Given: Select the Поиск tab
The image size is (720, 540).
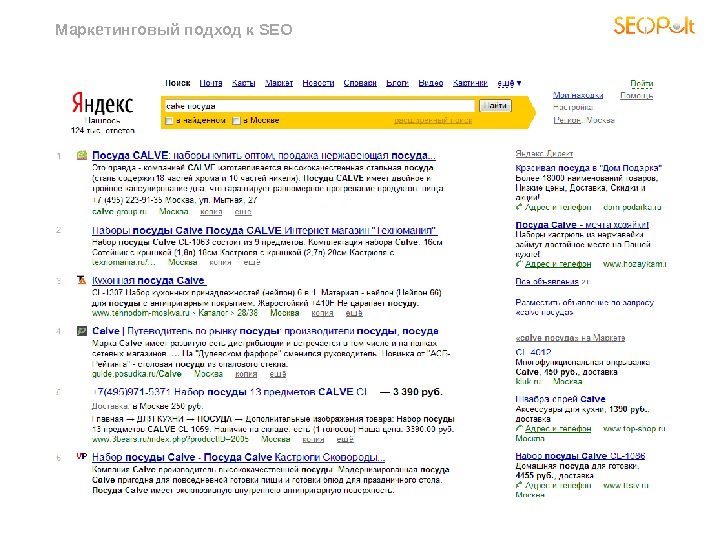Looking at the screenshot, I should (x=178, y=83).
